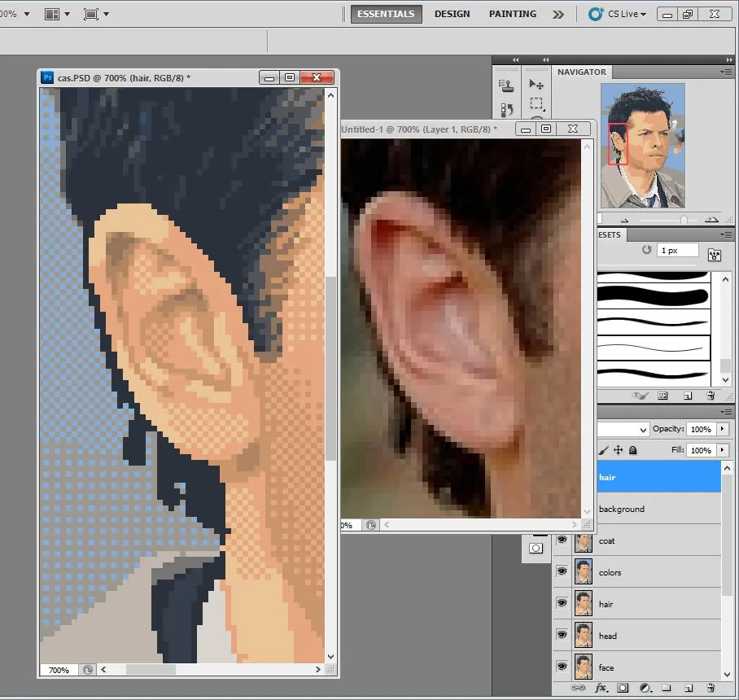Click the Quick Mask mode icon
The width and height of the screenshot is (739, 700).
click(x=536, y=549)
